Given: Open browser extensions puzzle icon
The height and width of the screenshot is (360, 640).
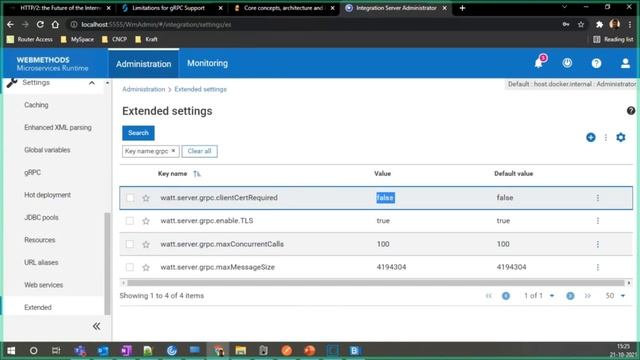Looking at the screenshot, I should (x=599, y=24).
